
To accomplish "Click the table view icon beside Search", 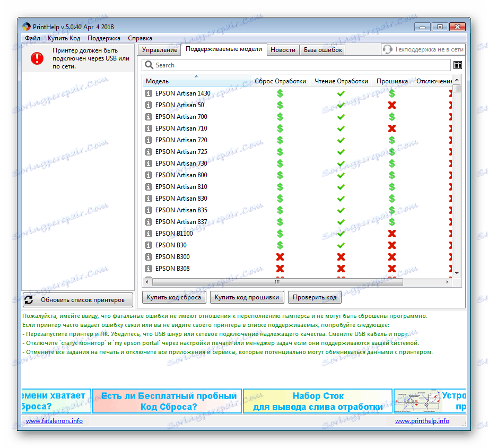I will click(457, 65).
